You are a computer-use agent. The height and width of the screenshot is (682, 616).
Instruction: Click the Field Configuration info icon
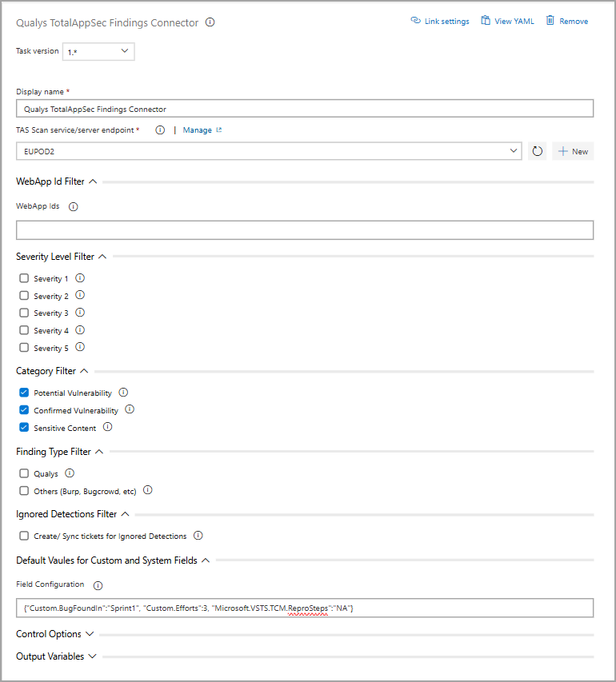point(97,584)
